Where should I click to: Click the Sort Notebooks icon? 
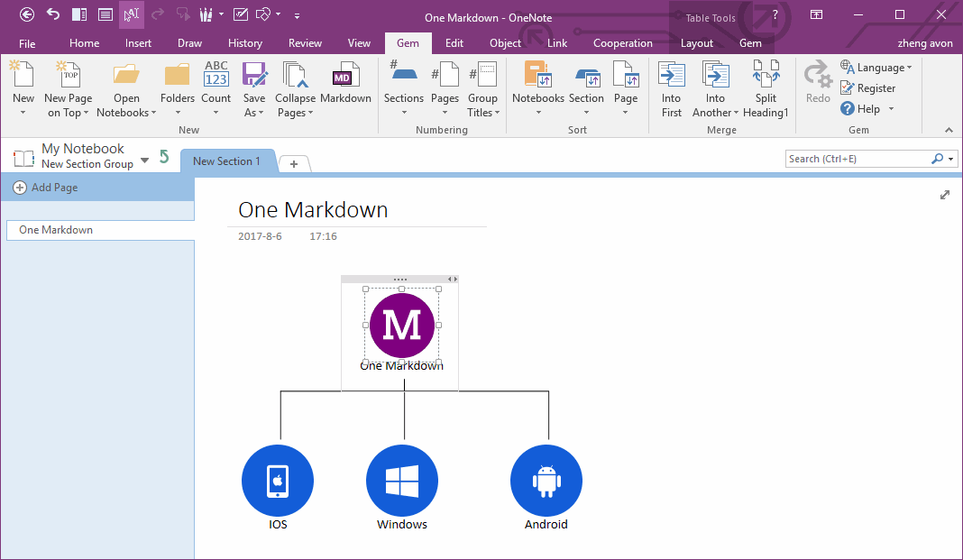(x=538, y=74)
